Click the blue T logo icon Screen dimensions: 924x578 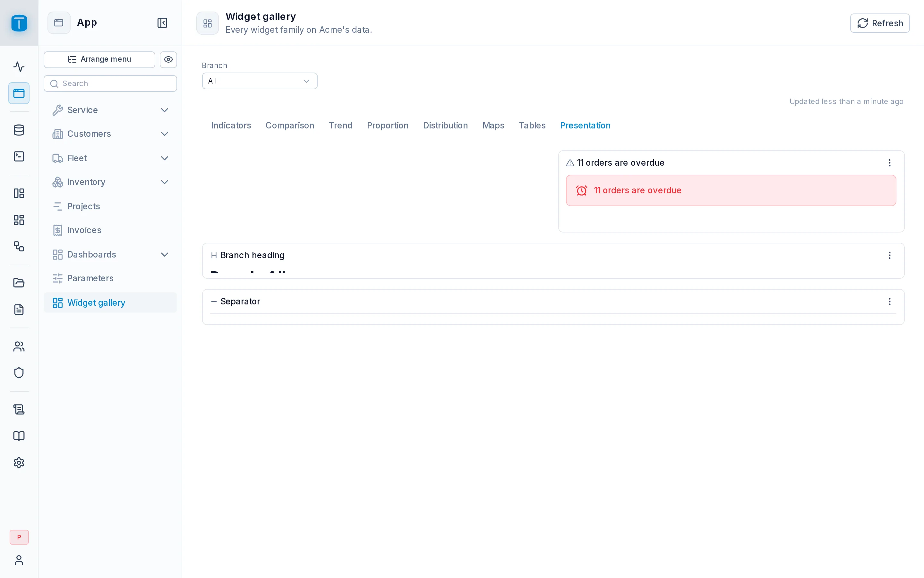[x=19, y=23]
